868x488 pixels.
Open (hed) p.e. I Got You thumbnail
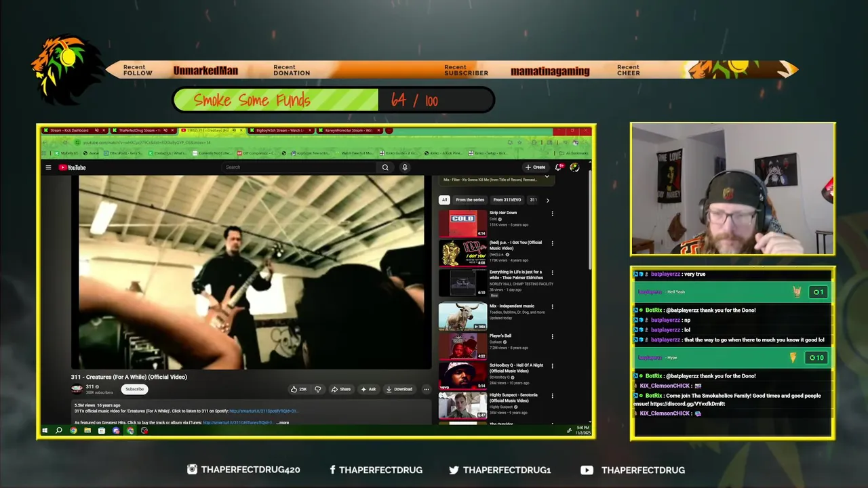tap(462, 253)
